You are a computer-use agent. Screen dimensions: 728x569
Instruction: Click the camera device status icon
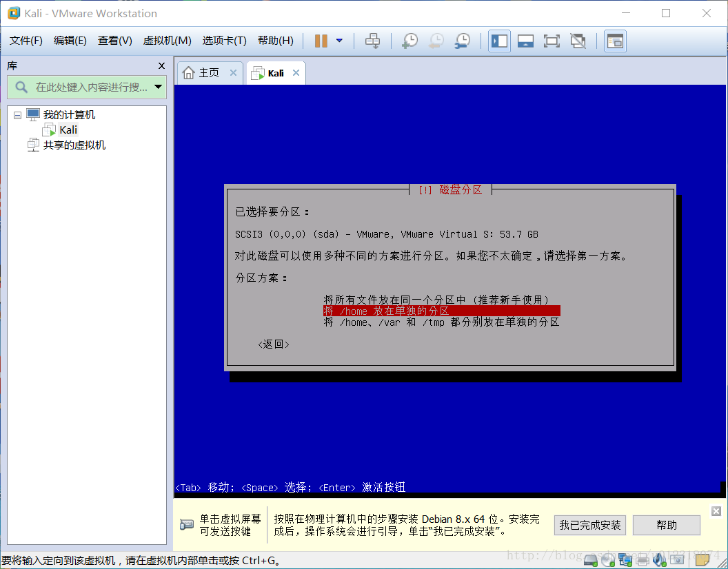(x=677, y=561)
